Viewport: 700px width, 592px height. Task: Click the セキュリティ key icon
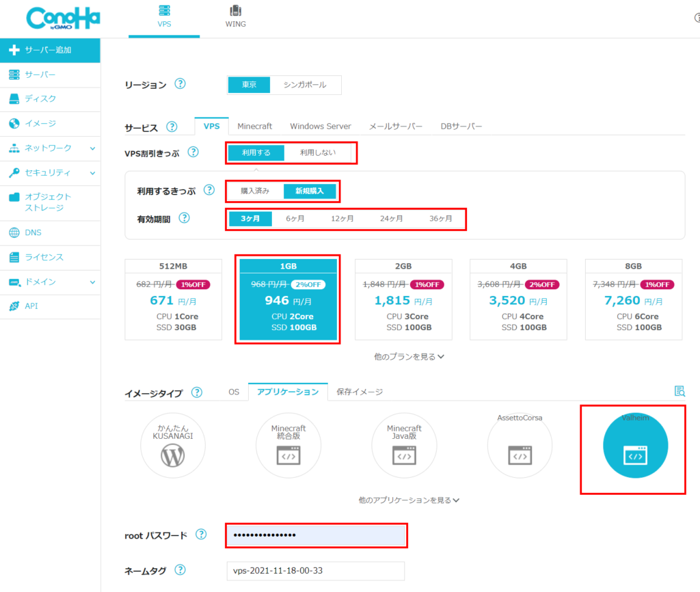tap(14, 173)
